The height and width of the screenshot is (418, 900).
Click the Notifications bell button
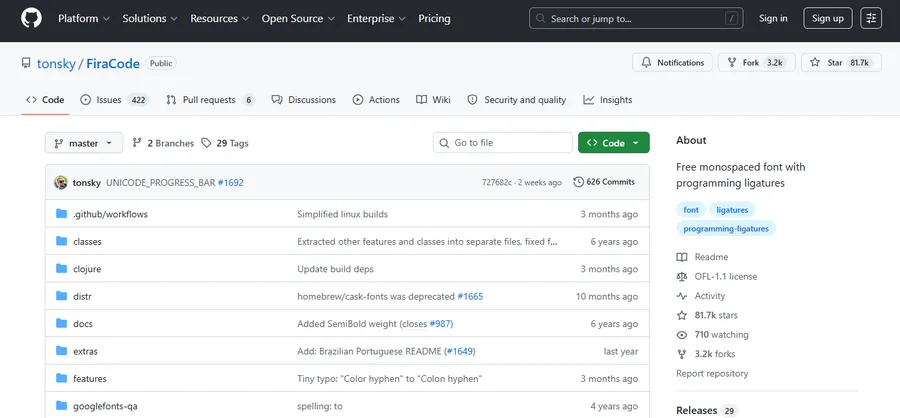point(672,63)
